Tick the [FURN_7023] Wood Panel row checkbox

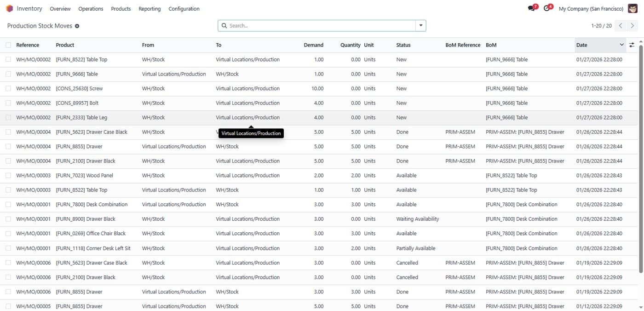point(8,175)
